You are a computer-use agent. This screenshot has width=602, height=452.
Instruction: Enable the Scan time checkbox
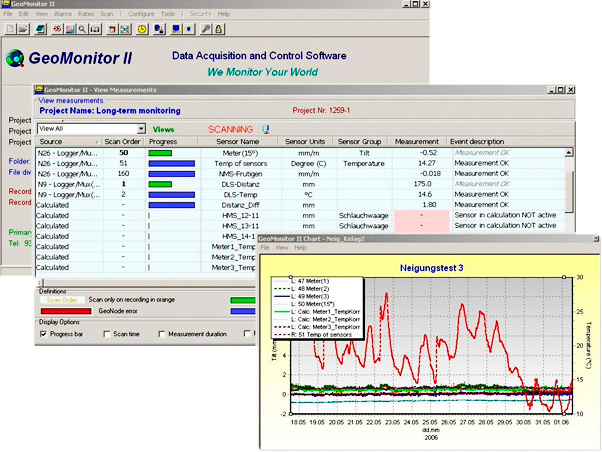point(107,334)
